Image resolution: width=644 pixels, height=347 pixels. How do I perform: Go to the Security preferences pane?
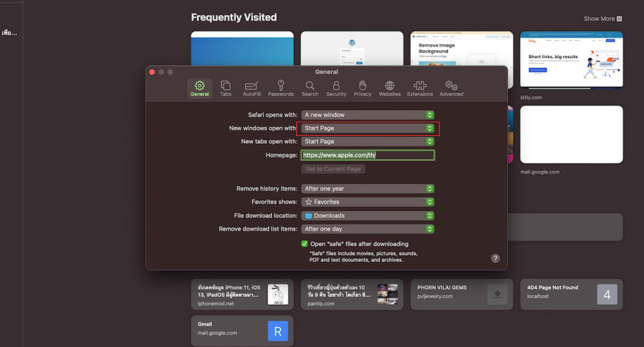[x=336, y=88]
